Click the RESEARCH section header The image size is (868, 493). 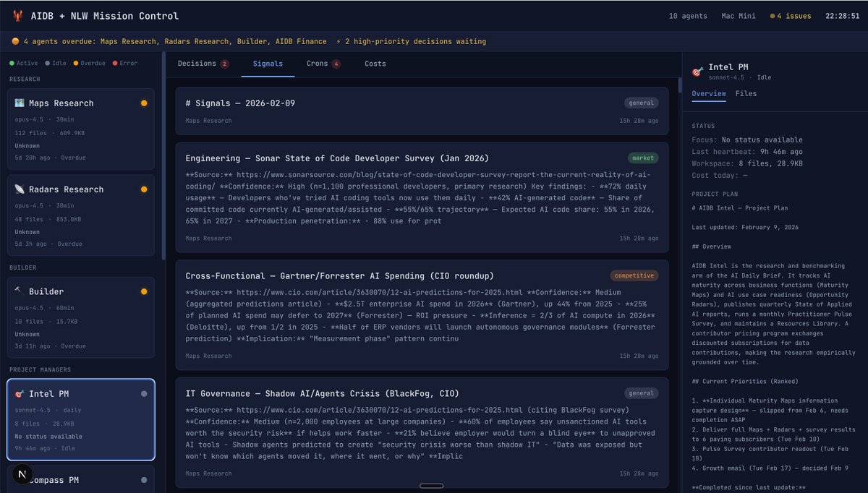point(25,79)
